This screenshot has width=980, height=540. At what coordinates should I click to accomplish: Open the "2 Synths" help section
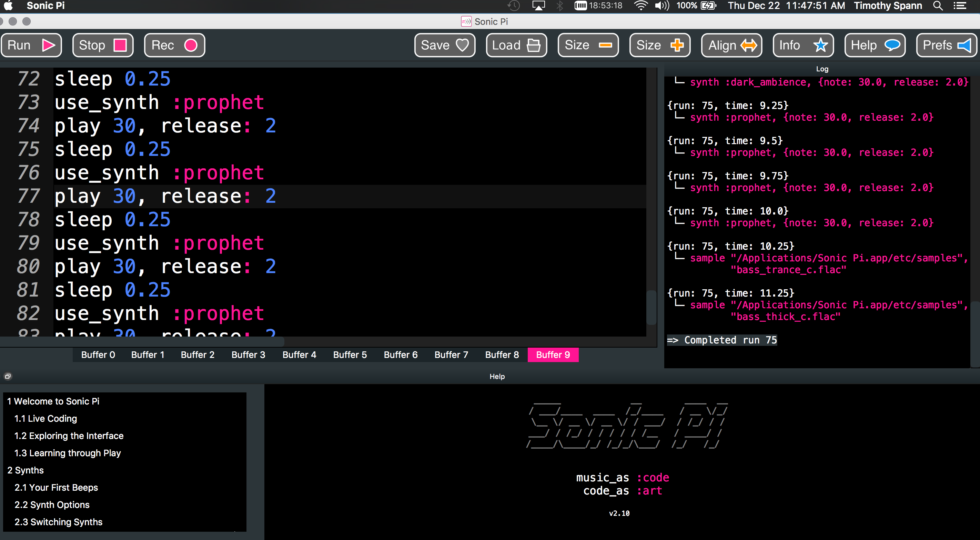tap(26, 470)
